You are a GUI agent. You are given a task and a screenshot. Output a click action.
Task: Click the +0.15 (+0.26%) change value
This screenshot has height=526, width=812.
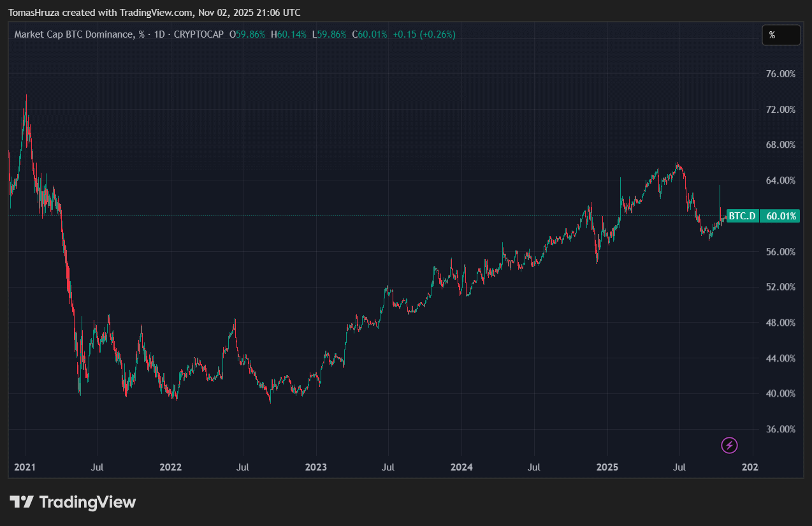point(424,34)
